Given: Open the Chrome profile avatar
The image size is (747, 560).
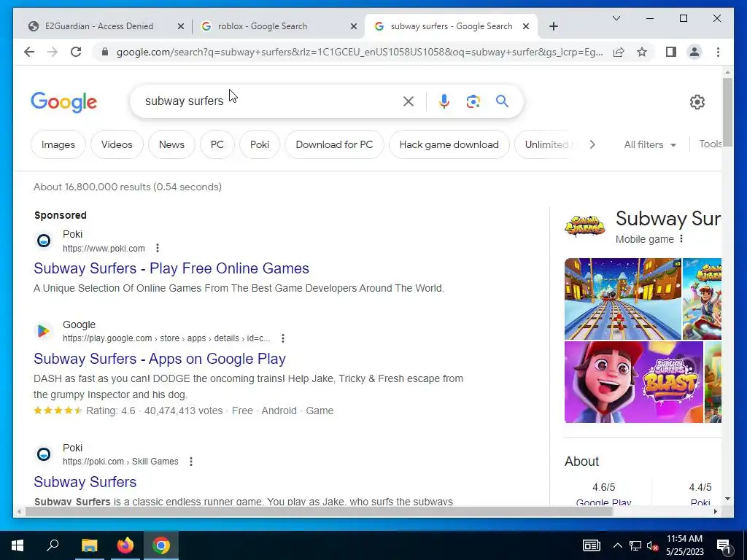Looking at the screenshot, I should (694, 52).
